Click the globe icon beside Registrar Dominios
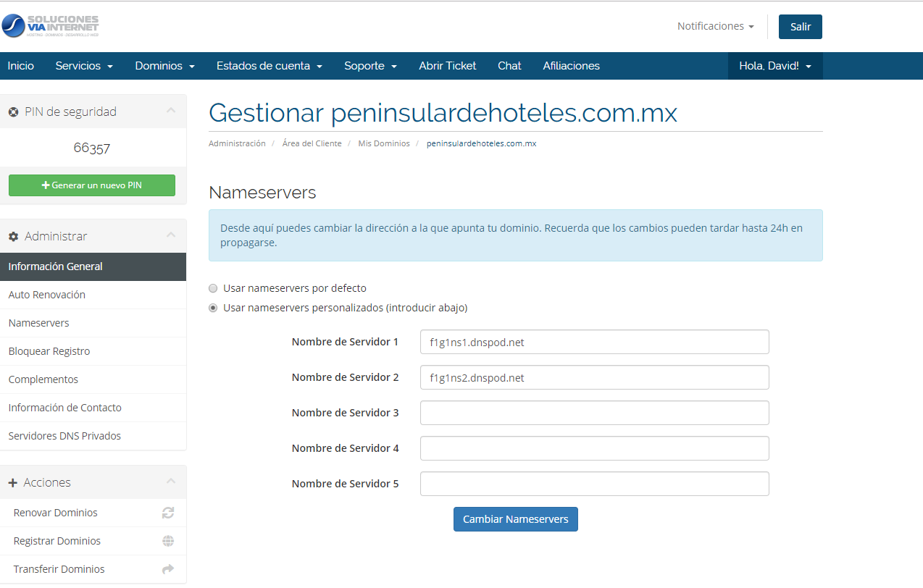This screenshot has width=923, height=588. 168,541
